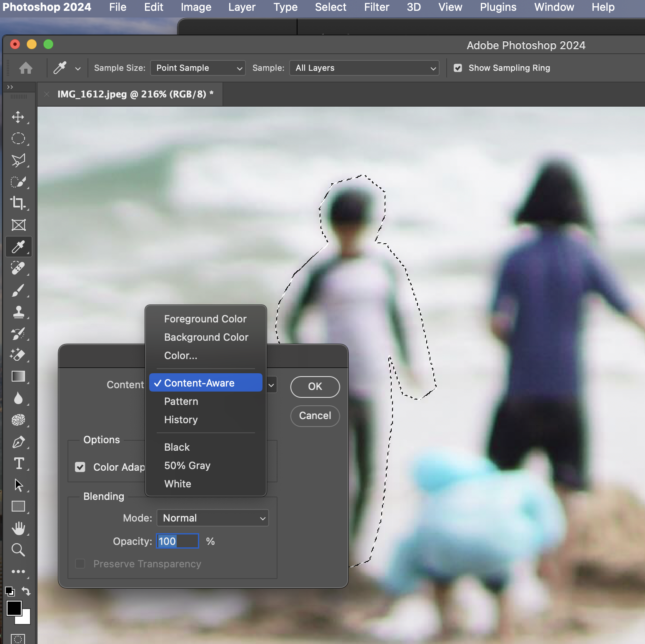Choose Foreground Color from contents list

click(205, 319)
